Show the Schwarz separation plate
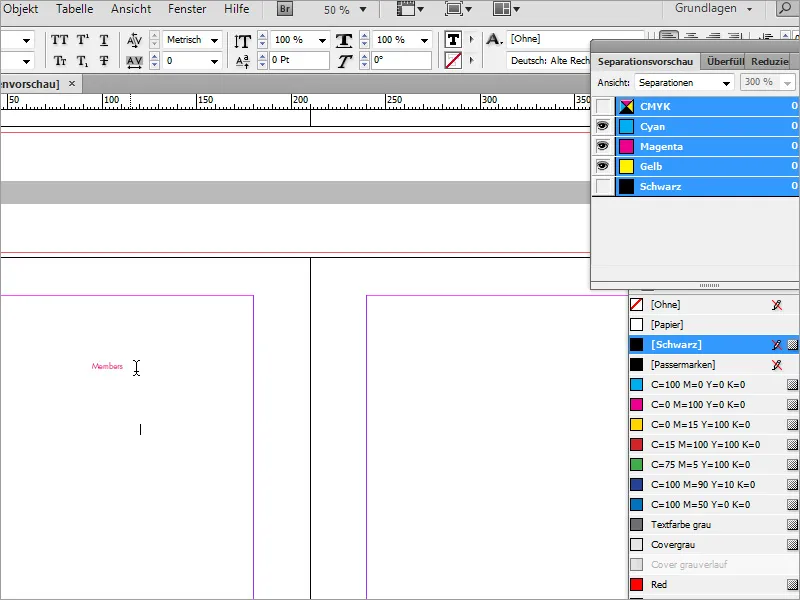 (x=603, y=186)
